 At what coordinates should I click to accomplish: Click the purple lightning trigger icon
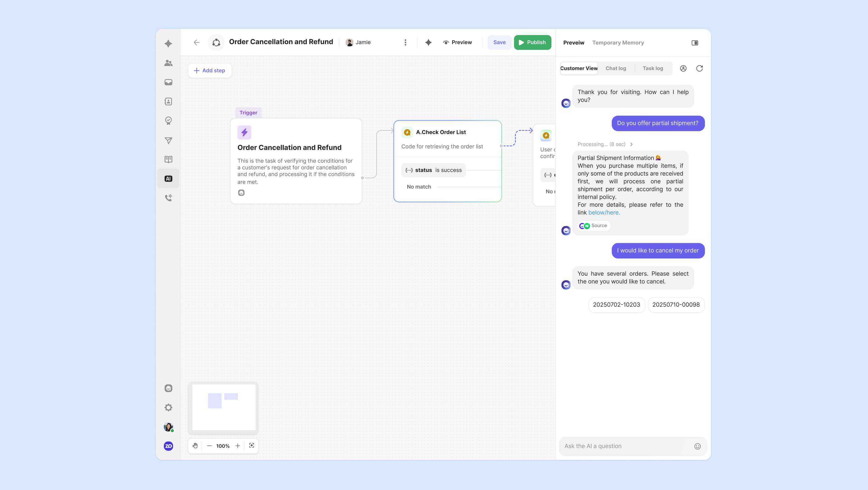[x=244, y=132]
